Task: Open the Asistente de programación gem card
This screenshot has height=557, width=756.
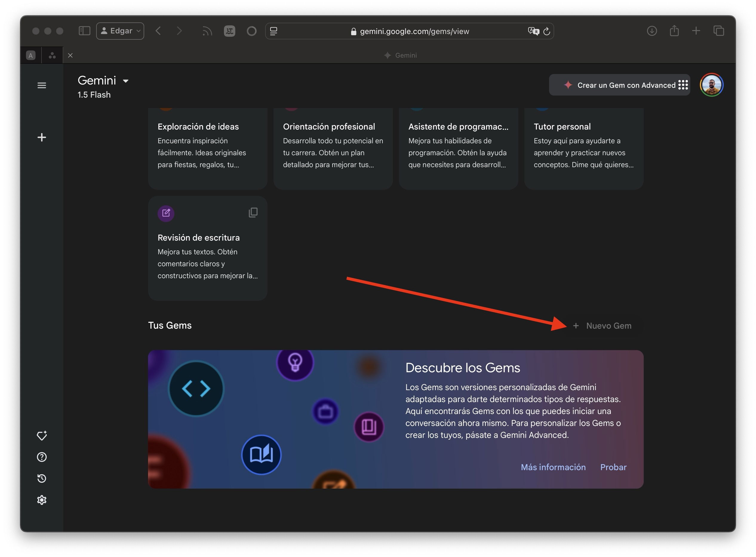Action: [x=458, y=148]
